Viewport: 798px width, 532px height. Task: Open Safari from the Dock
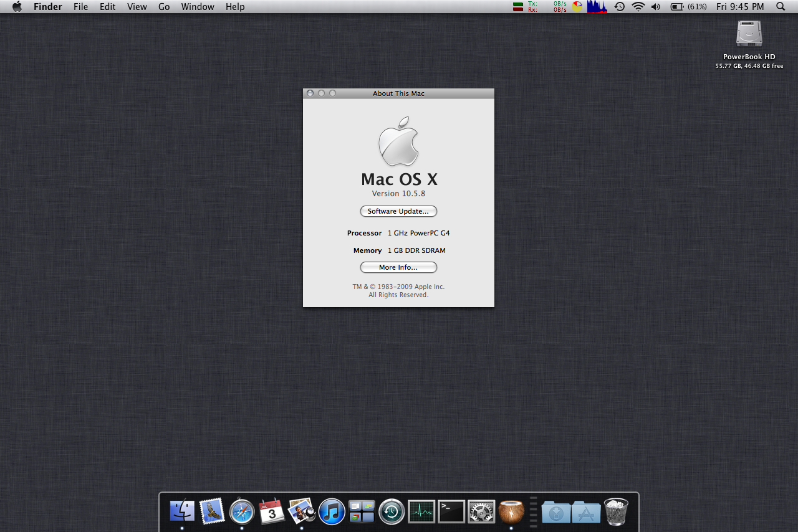click(x=242, y=511)
